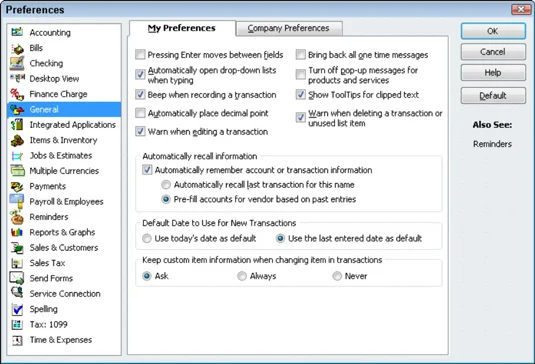
Task: Click the Sales Tax icon
Action: click(17, 263)
